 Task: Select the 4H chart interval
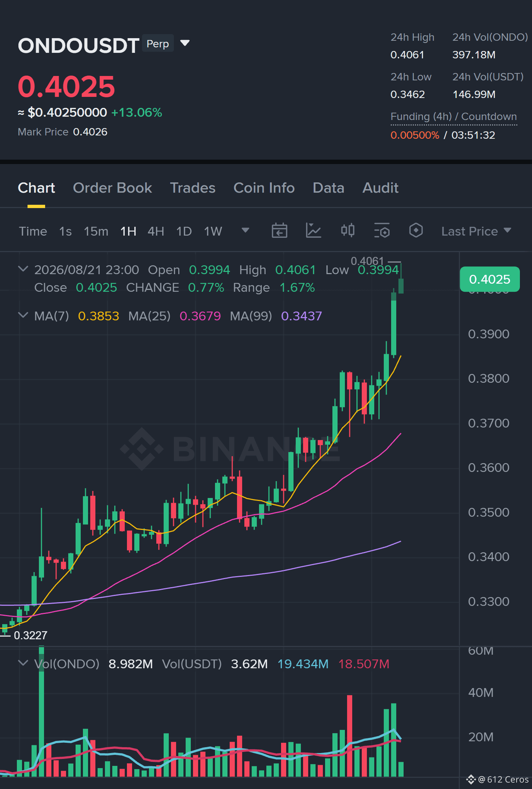click(x=156, y=231)
